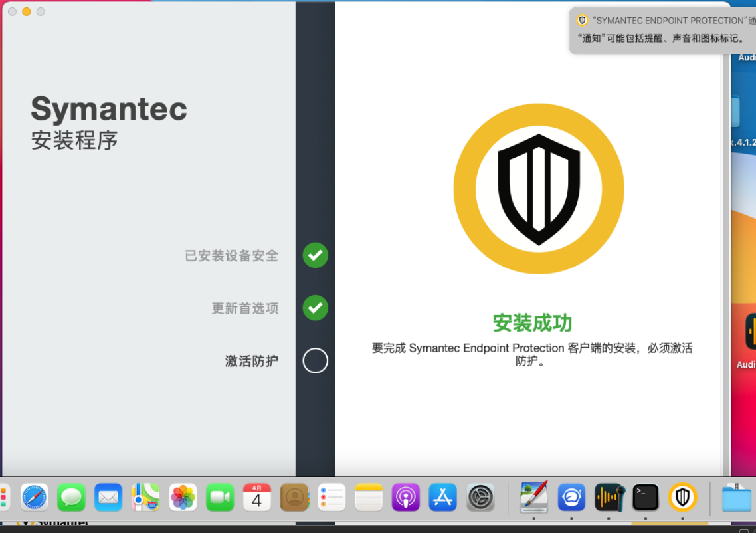Select the 已安装设备安全 step label
Screen dimensions: 756x533
click(231, 256)
